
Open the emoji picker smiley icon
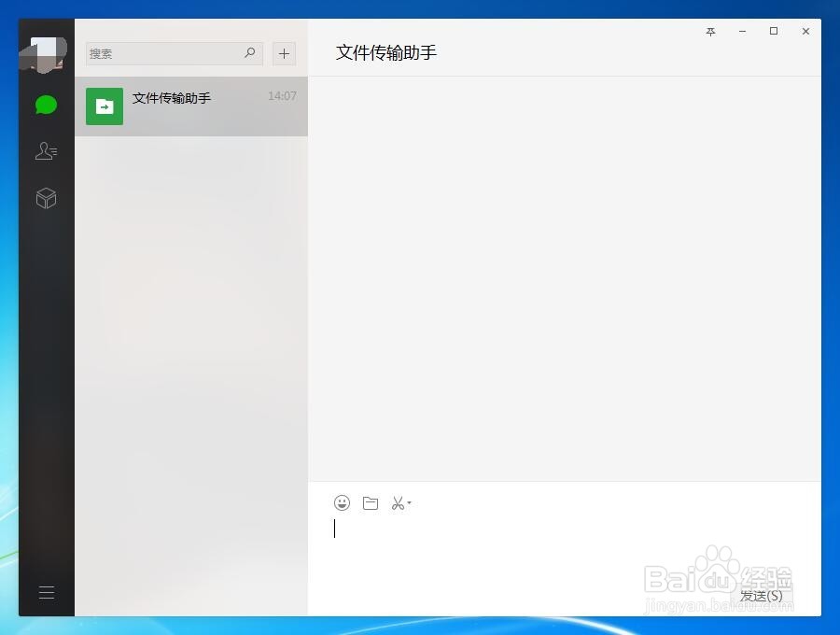342,502
